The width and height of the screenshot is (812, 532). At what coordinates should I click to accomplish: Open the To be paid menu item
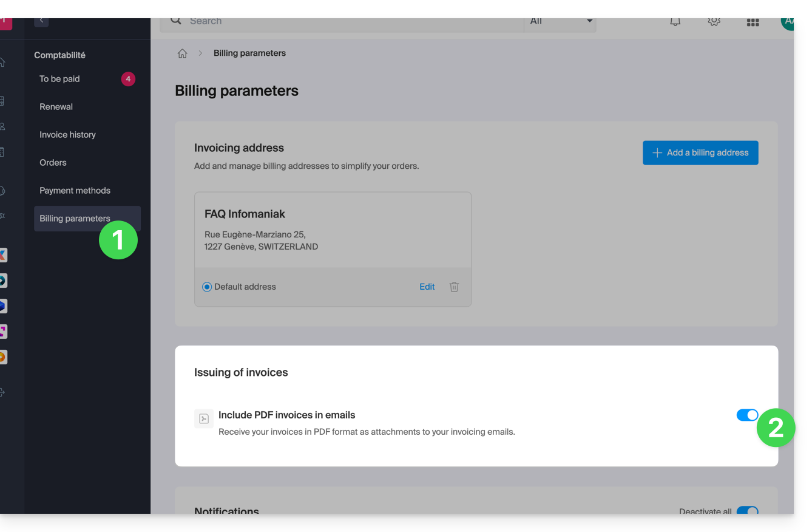60,79
